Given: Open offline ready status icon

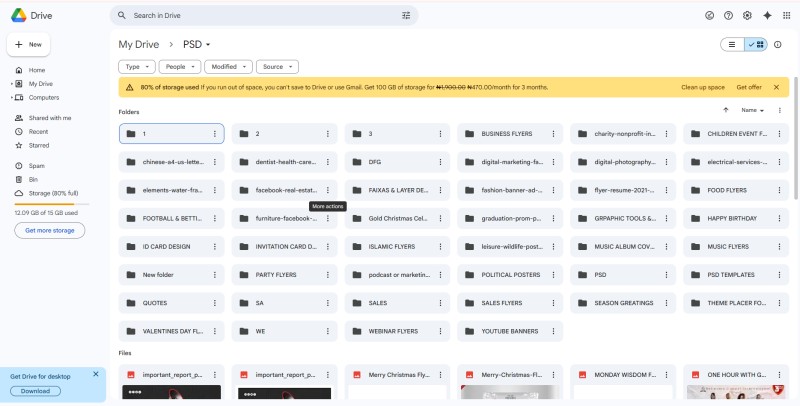Looking at the screenshot, I should 709,15.
